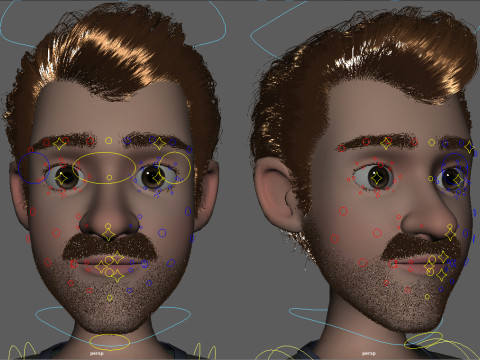Select yellow star on near eyebrow in three-quarter view
480x360 pixels.
pyautogui.click(x=387, y=143)
